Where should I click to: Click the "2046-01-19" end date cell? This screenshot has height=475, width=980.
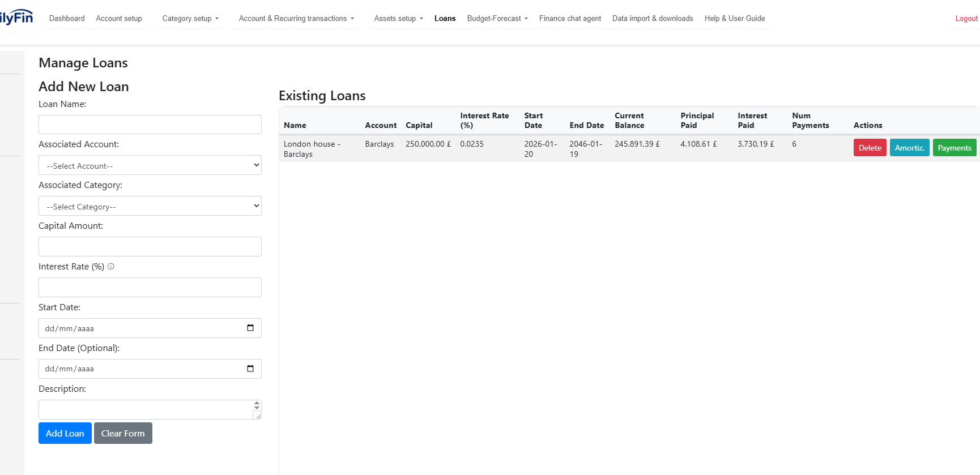(586, 149)
